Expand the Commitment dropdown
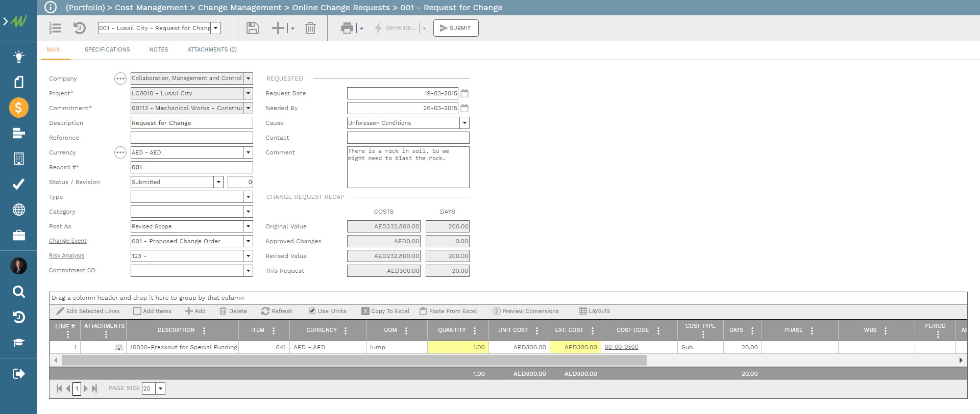Screen dimensions: 980x414 point(248,108)
